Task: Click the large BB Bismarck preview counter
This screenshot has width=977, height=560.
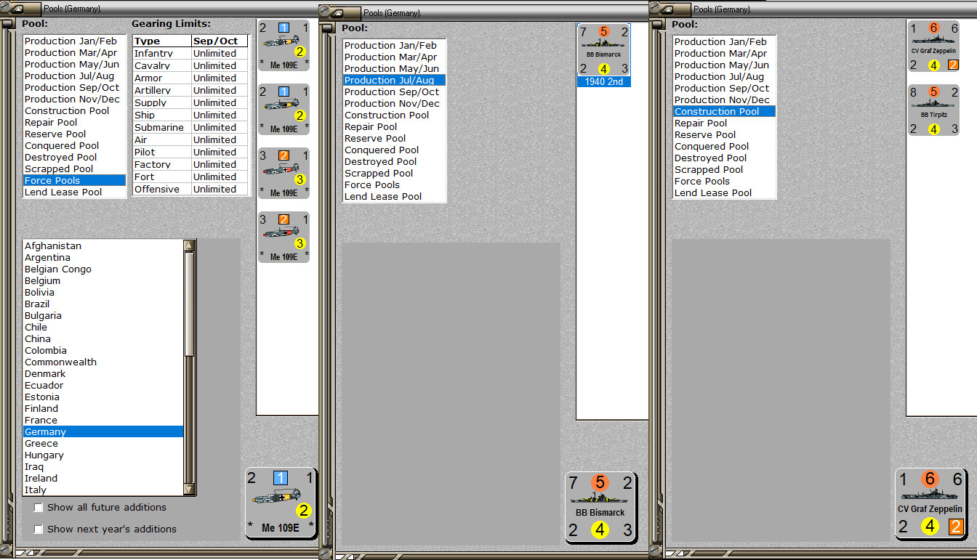Action: tap(600, 507)
